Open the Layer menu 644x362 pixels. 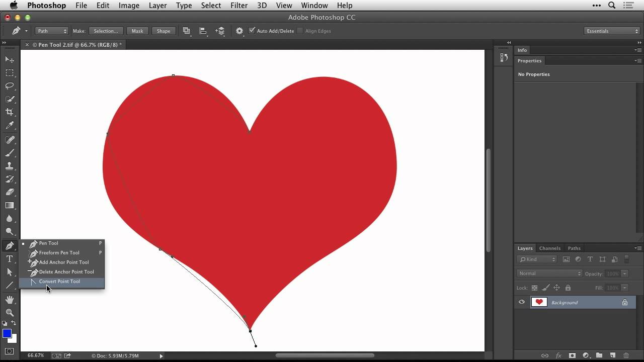coord(158,6)
